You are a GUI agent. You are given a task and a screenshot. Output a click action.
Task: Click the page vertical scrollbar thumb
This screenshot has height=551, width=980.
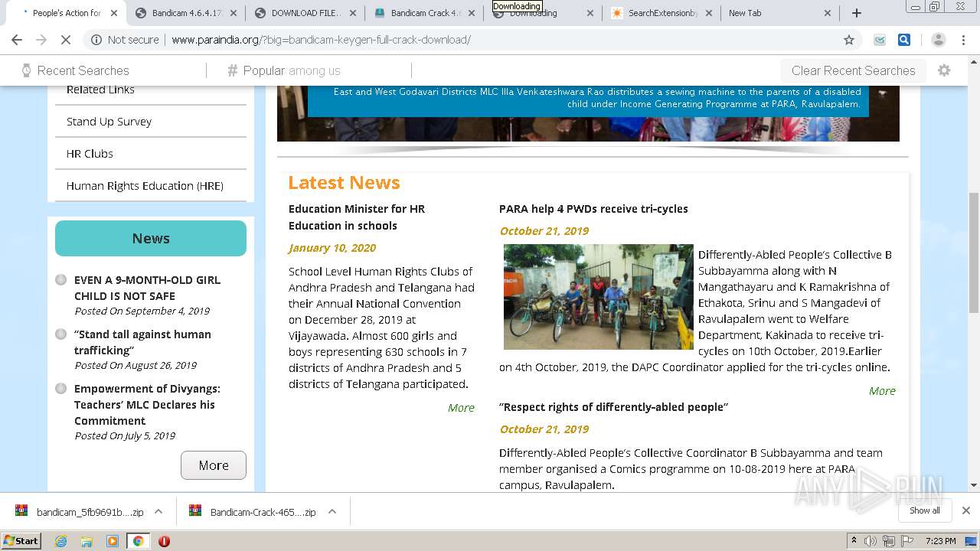(973, 253)
